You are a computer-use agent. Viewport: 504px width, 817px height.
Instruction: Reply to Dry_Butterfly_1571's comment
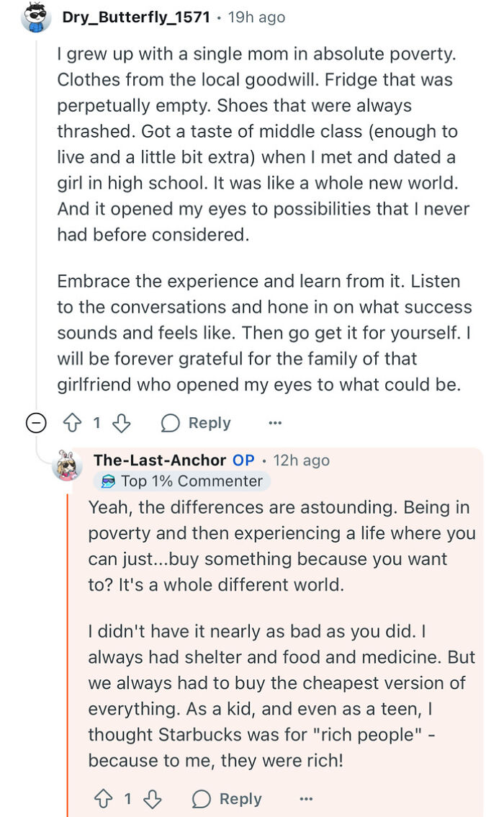tap(196, 423)
